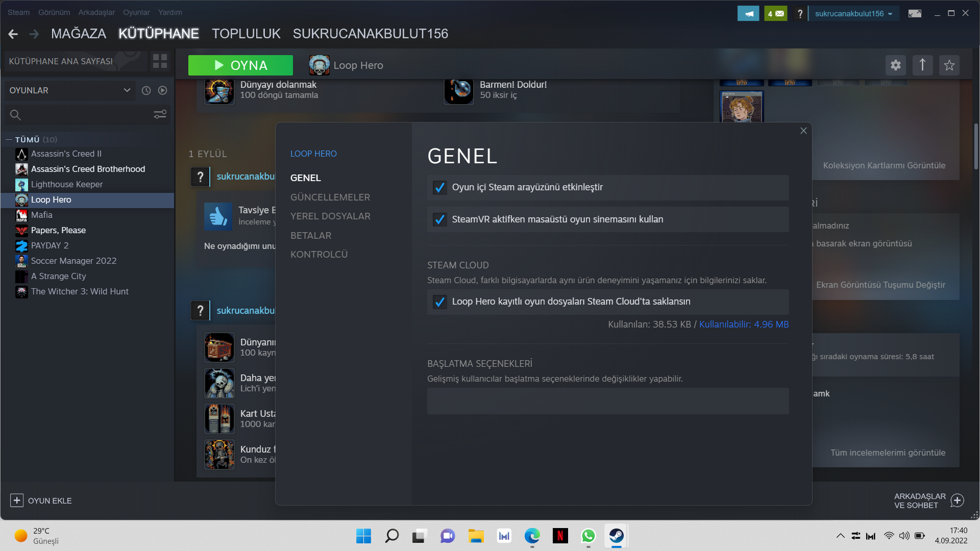Viewport: 980px width, 551px height.
Task: Open the inbox notifications envelope icon
Action: tap(776, 14)
